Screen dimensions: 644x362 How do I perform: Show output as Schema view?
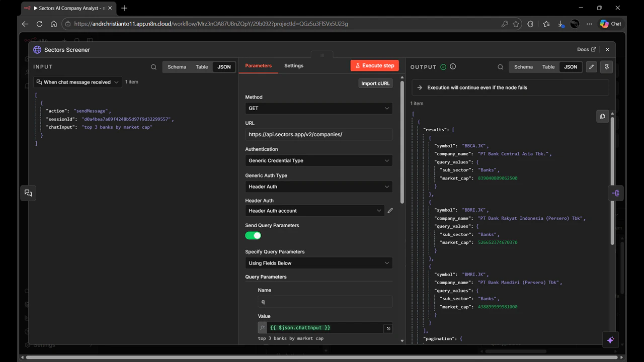[x=523, y=67]
